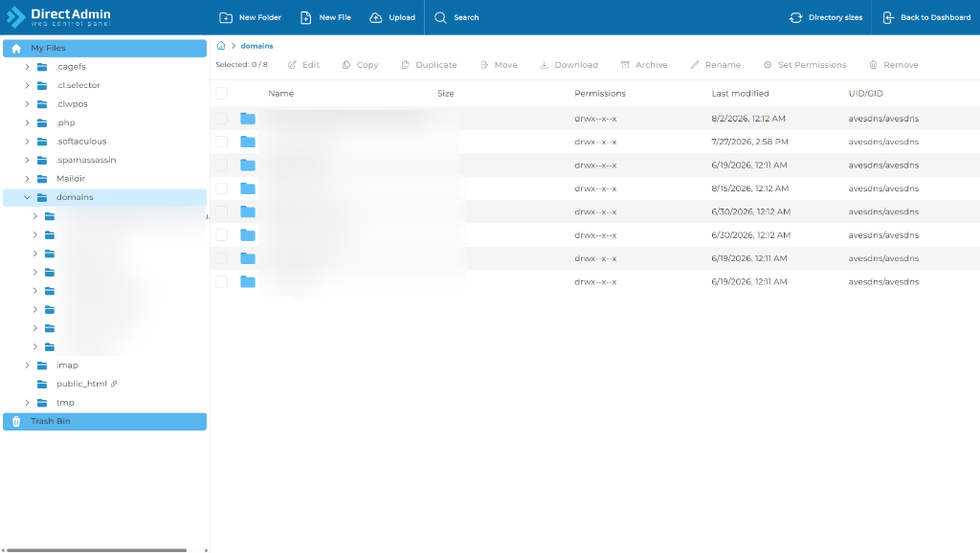Click the DirectAdmin logo
Screen dimensions: 980x553
click(x=58, y=17)
